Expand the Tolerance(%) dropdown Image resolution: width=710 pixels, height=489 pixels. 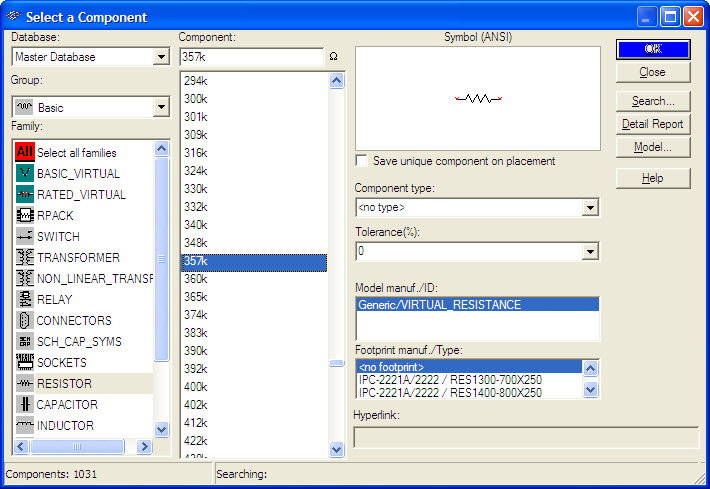click(590, 251)
